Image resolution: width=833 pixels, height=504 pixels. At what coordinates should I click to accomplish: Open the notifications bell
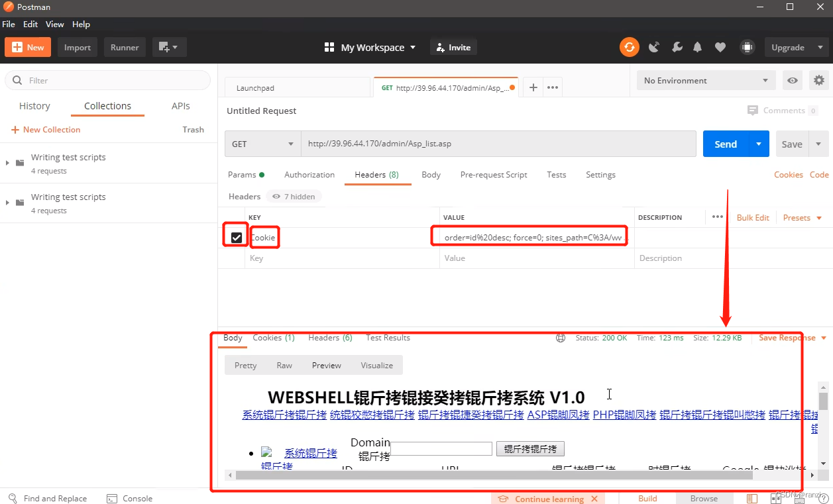698,47
